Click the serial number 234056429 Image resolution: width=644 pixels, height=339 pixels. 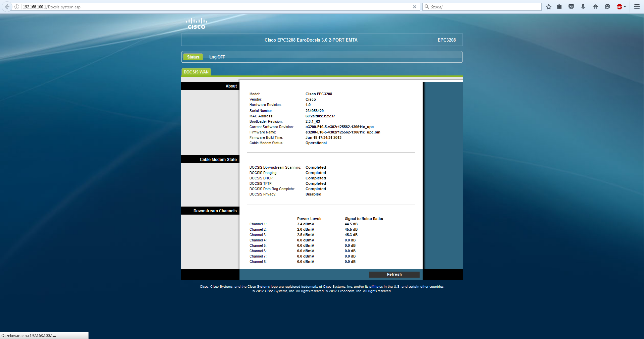[x=315, y=111]
